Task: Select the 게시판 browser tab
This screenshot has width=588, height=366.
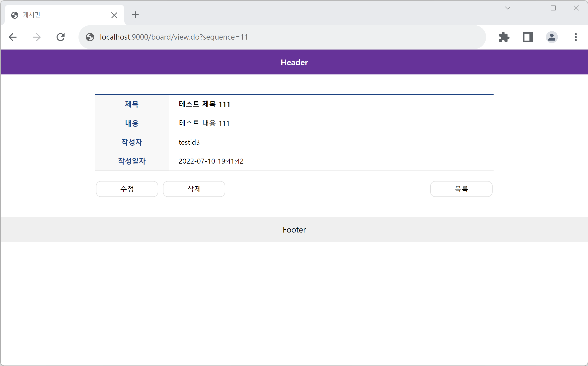Action: pos(60,15)
